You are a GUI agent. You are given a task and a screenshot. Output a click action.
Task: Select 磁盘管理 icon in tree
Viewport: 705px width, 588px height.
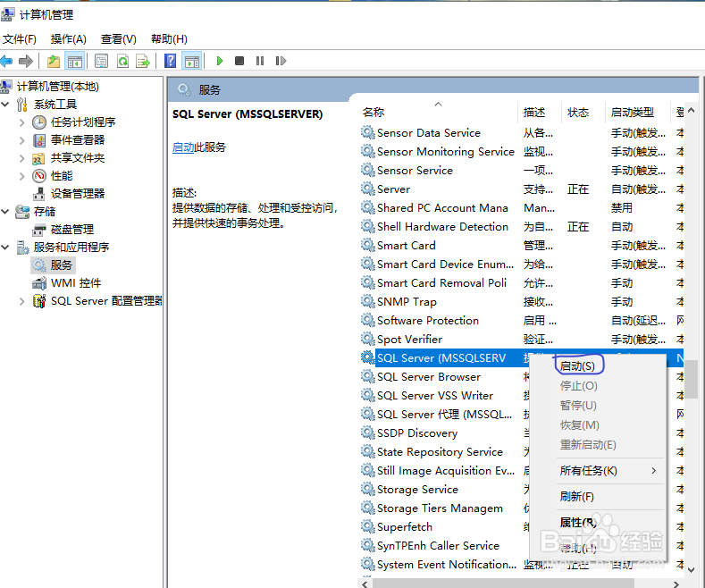[39, 230]
